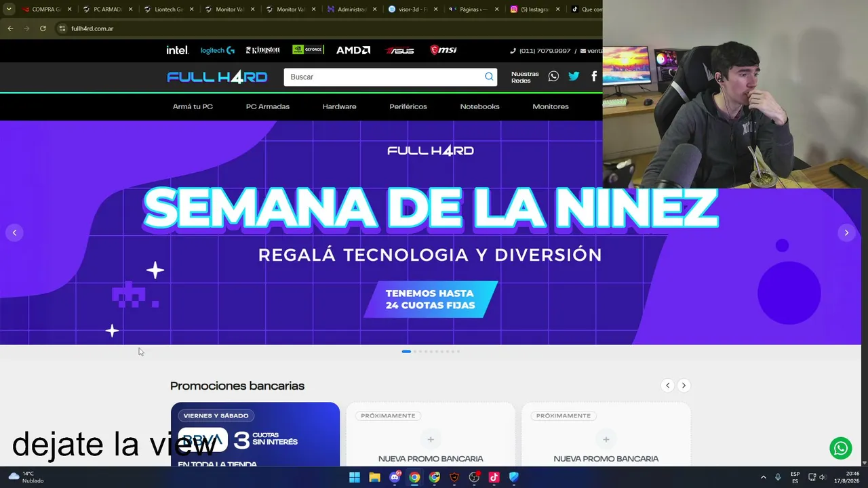Switch to the Liontech Ga... tab
Viewport: 868px width, 488px height.
169,9
